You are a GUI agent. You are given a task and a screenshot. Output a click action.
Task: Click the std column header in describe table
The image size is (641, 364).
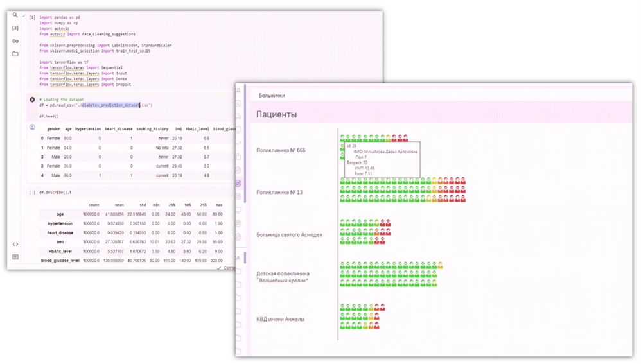coord(143,205)
